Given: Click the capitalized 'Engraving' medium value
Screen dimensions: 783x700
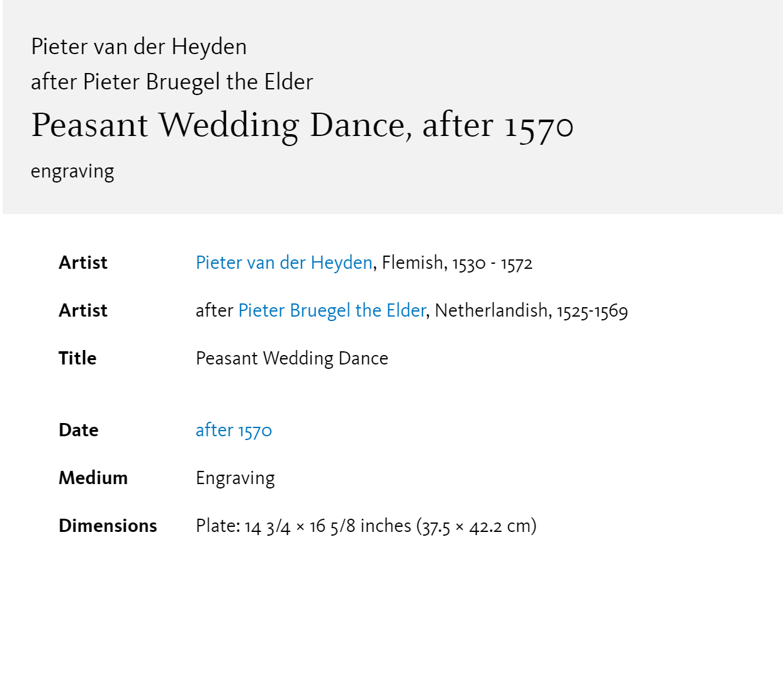Looking at the screenshot, I should pyautogui.click(x=235, y=478).
